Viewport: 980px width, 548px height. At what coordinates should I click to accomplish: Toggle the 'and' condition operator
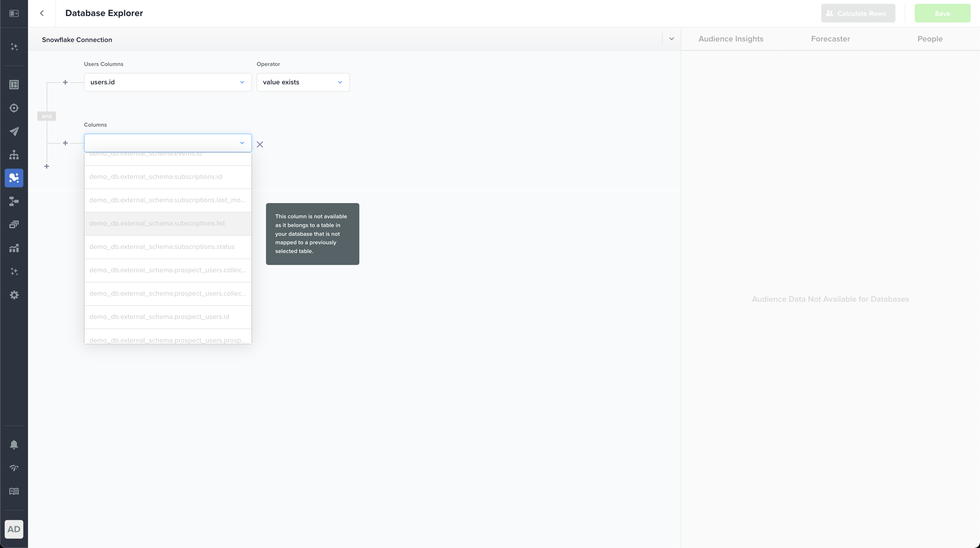pos(46,116)
